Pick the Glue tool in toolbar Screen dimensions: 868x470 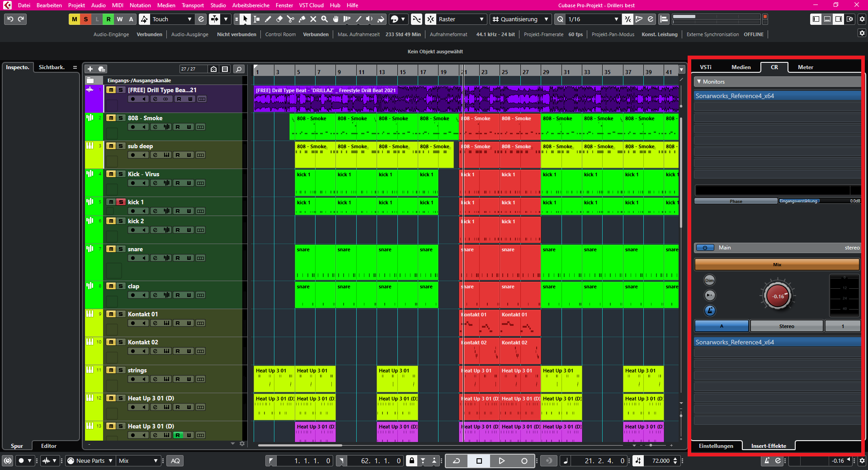[302, 19]
